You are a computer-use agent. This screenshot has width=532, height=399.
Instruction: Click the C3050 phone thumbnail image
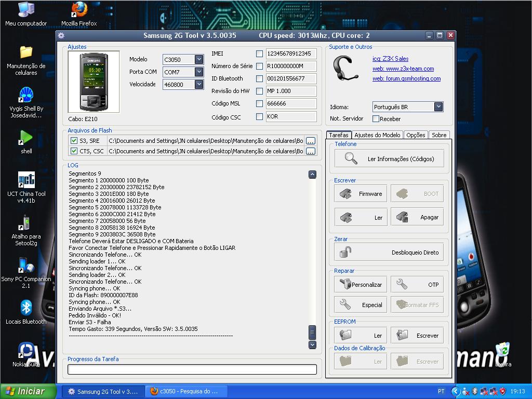(x=94, y=82)
